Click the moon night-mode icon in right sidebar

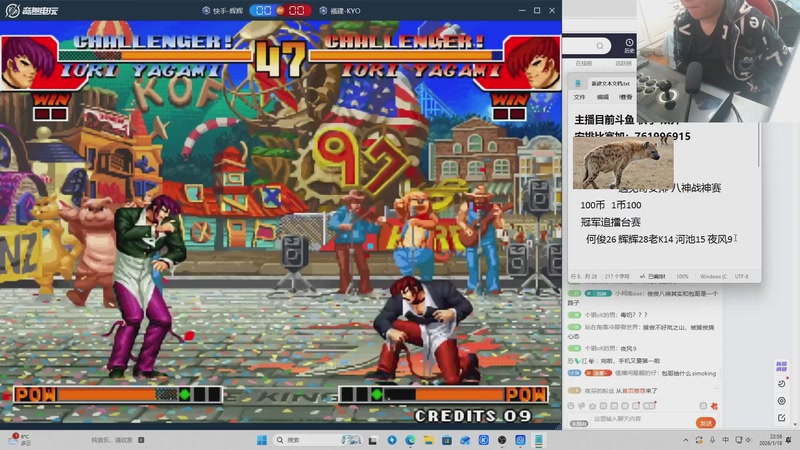[x=782, y=384]
